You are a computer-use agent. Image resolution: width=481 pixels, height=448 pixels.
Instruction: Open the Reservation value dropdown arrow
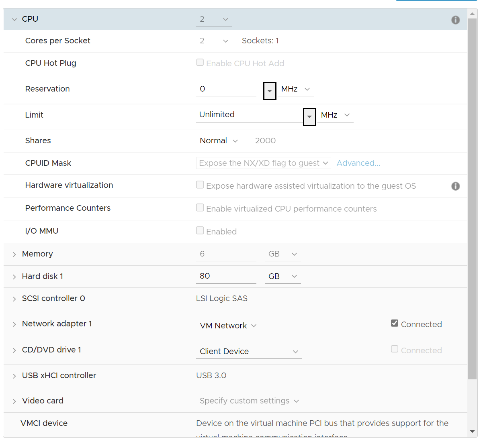click(270, 91)
